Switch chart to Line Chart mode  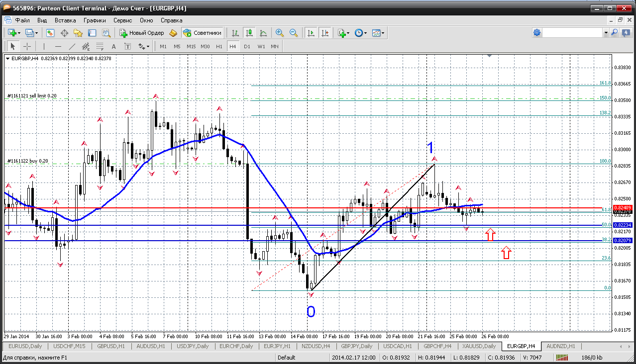(263, 33)
